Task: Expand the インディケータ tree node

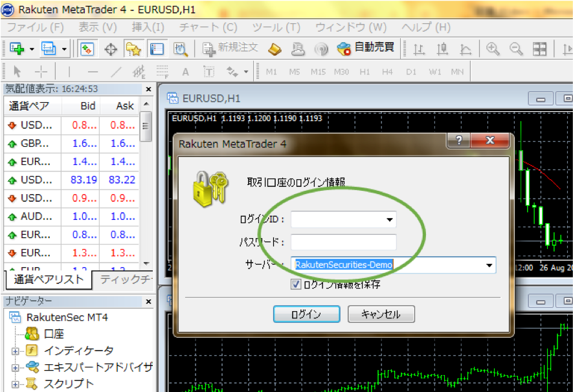Action: coord(15,351)
